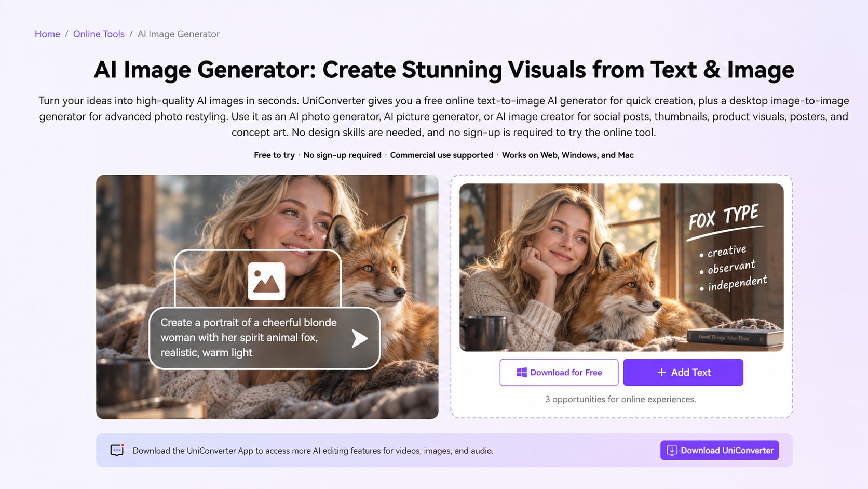Click the Add Text button
This screenshot has width=868, height=489.
[683, 372]
